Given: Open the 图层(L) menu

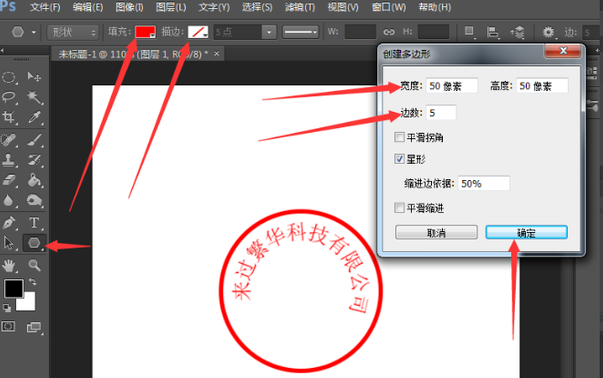Looking at the screenshot, I should [x=171, y=7].
